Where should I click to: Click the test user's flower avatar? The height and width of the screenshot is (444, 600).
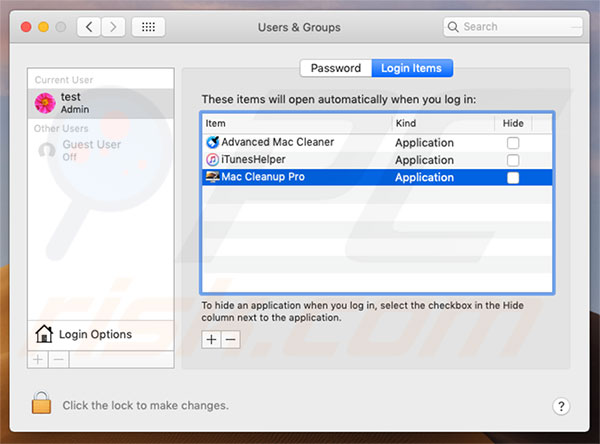click(45, 103)
